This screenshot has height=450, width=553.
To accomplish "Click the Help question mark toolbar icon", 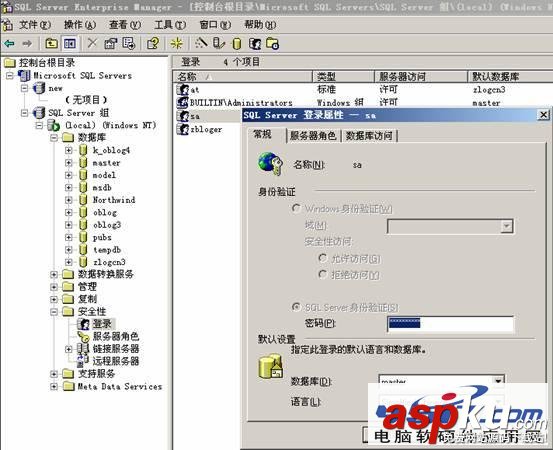I will 153,43.
